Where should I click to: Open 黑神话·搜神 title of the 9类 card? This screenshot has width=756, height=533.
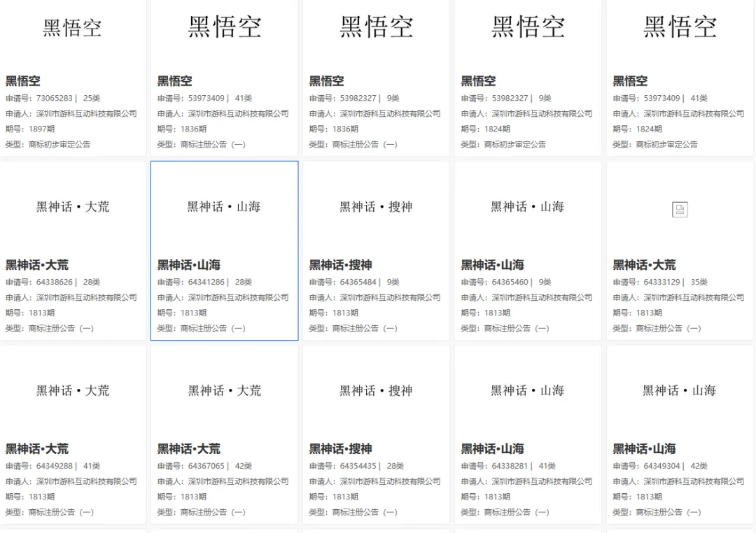340,265
